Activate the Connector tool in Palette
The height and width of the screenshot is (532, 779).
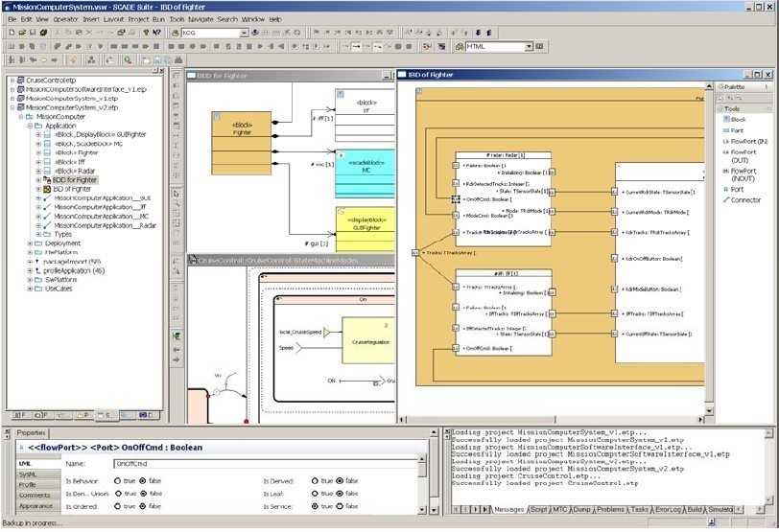click(x=744, y=200)
